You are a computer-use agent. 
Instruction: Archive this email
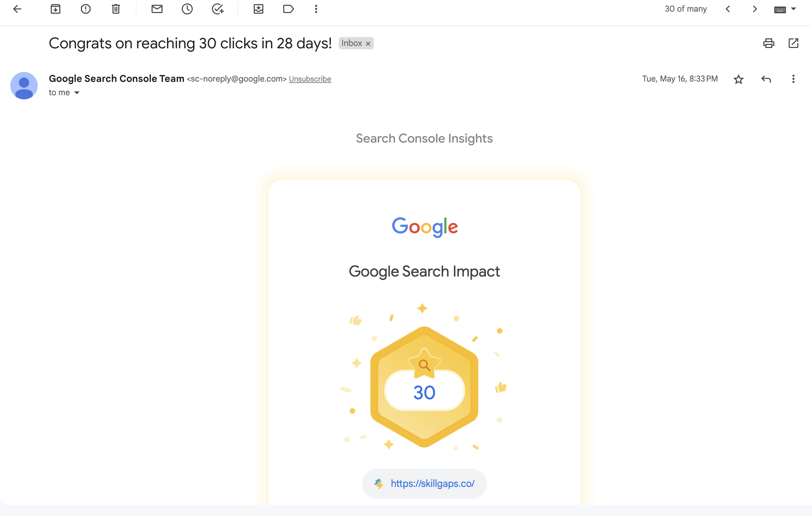coord(56,9)
